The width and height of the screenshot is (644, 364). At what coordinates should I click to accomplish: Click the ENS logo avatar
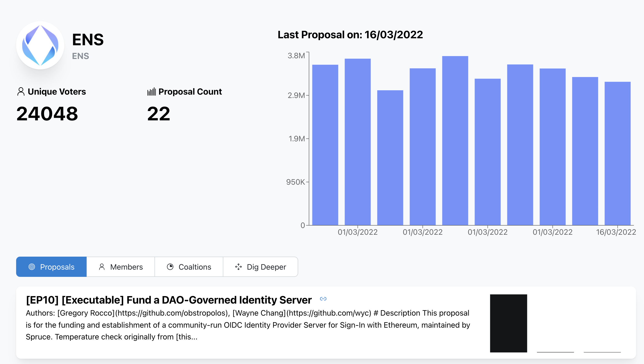40,45
